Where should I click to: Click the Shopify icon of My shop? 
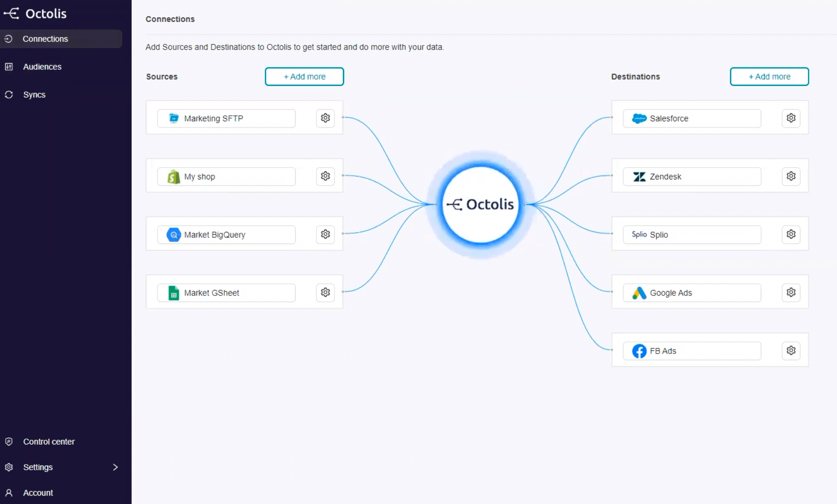click(x=173, y=177)
